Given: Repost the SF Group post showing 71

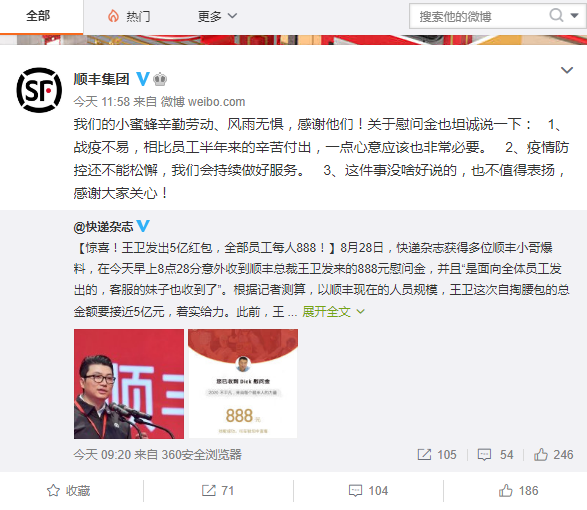Looking at the screenshot, I should 218,491.
